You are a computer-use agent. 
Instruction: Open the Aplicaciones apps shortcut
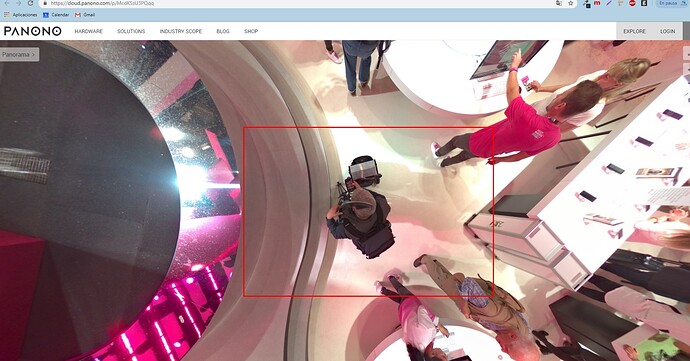tap(21, 15)
